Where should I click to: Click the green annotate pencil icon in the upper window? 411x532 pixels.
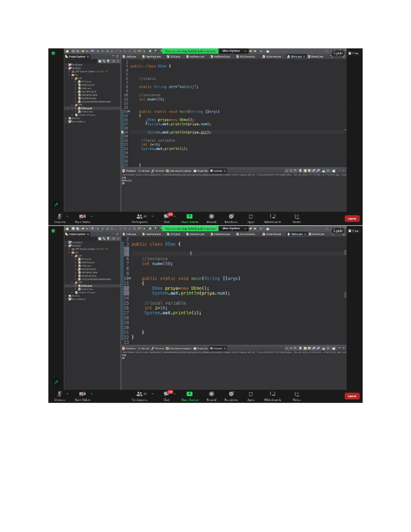(57, 205)
